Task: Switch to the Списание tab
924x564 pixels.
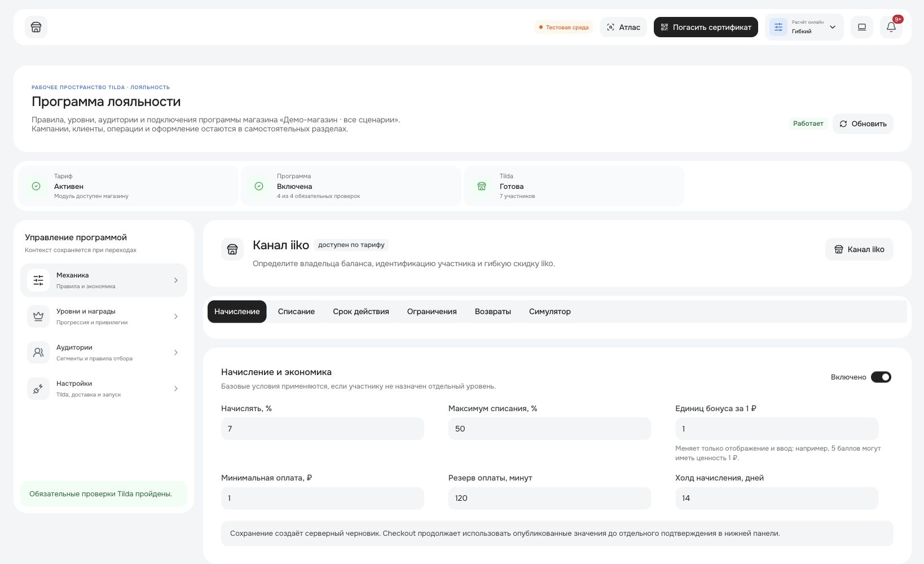Action: 296,311
